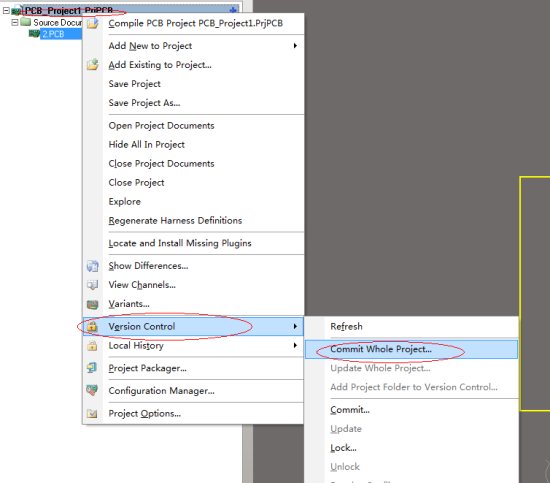Expand the Add New to Project submenu arrow
550x483 pixels.
[295, 46]
